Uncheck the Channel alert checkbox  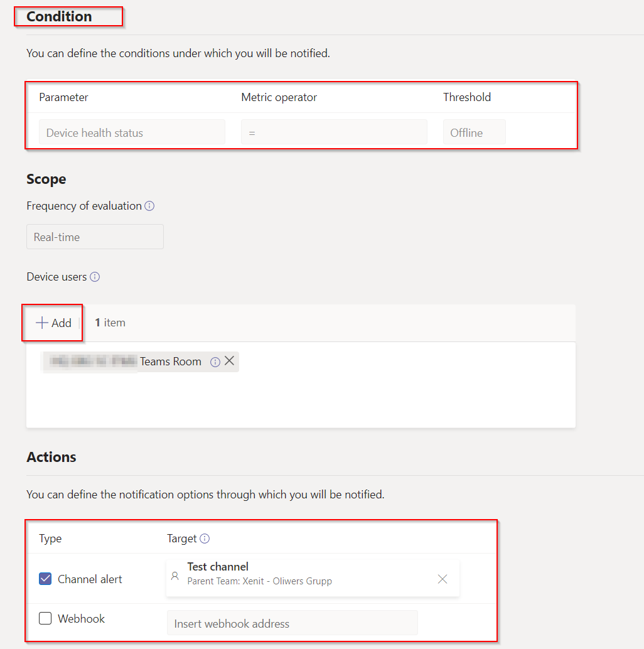(45, 579)
